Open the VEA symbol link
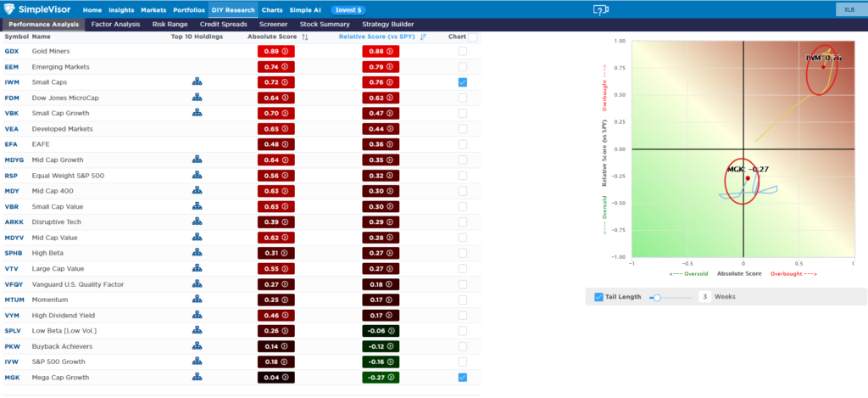 point(12,129)
